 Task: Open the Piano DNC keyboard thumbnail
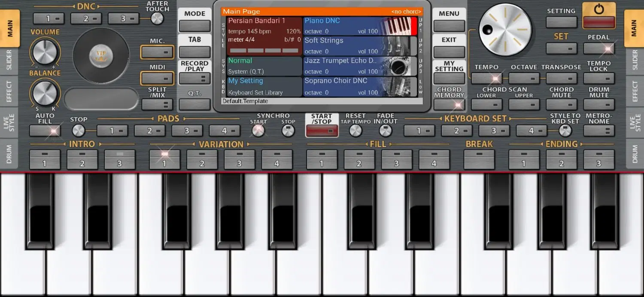pyautogui.click(x=396, y=26)
